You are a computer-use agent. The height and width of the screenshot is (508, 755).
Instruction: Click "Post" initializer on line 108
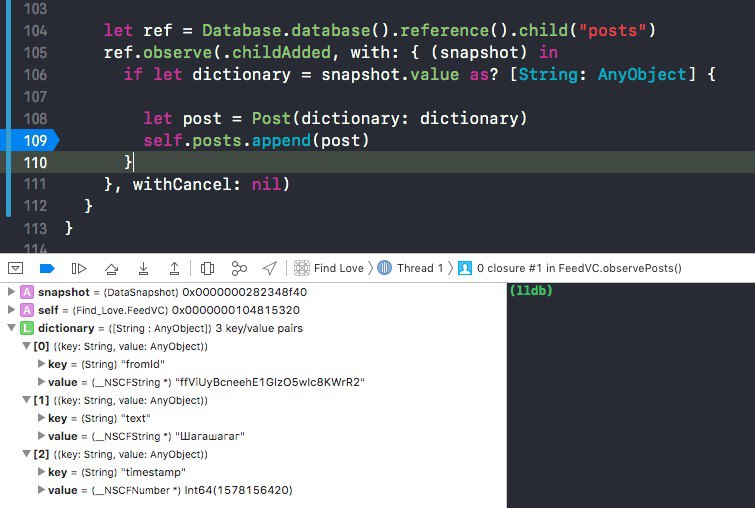point(271,118)
